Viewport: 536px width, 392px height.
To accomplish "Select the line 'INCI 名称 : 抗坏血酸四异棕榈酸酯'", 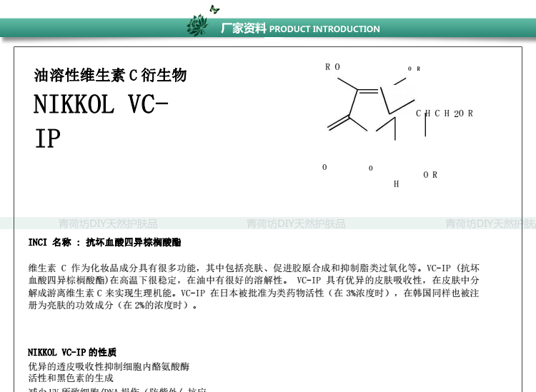I will 104,243.
